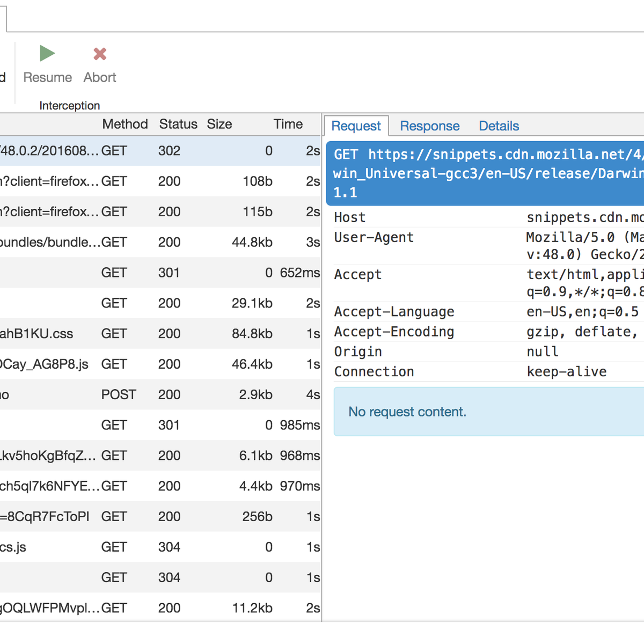Screen dimensions: 644x644
Task: Click the 652ms time cell
Action: point(300,273)
